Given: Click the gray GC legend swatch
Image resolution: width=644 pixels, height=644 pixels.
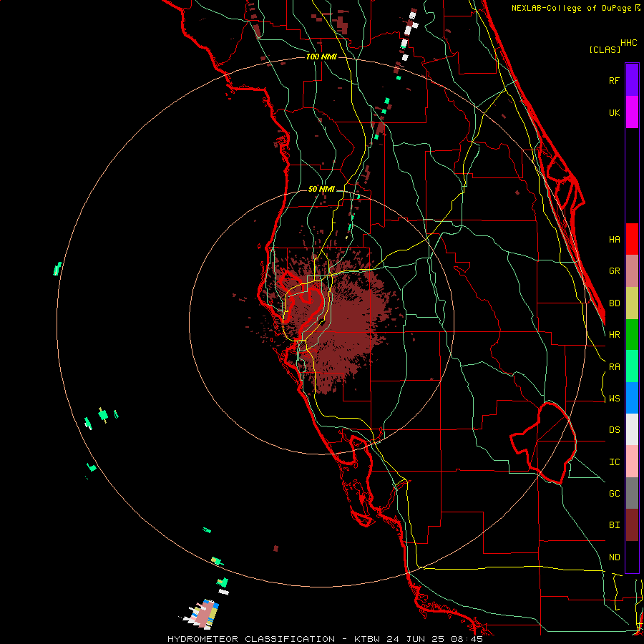Looking at the screenshot, I should pos(632,493).
